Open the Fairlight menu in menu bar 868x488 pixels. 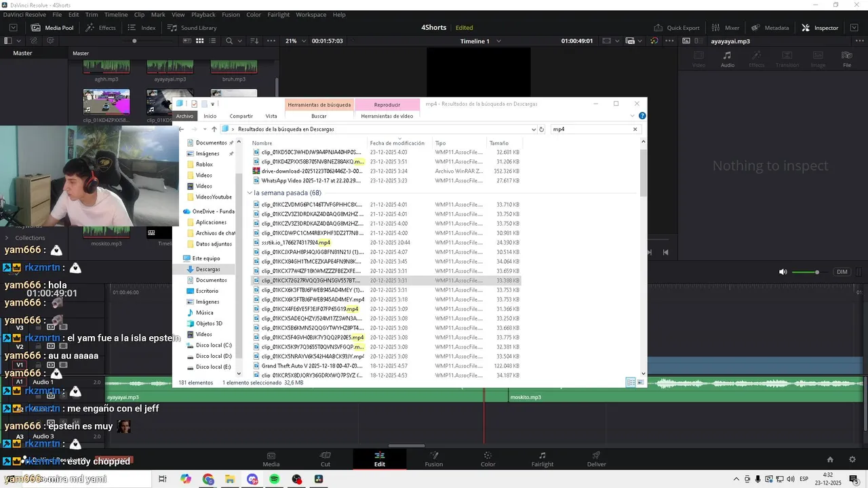(278, 14)
